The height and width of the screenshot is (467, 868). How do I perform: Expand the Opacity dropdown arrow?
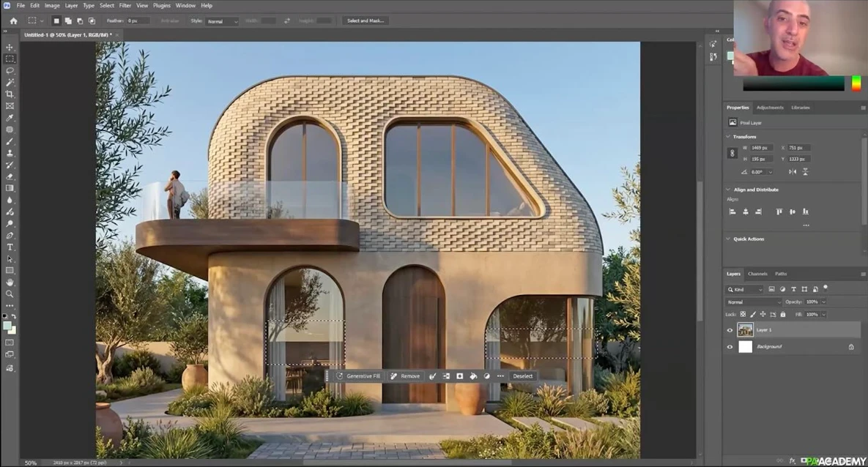coord(823,302)
